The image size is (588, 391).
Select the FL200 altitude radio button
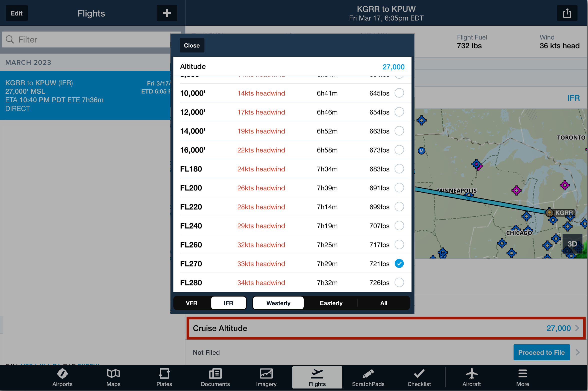399,188
